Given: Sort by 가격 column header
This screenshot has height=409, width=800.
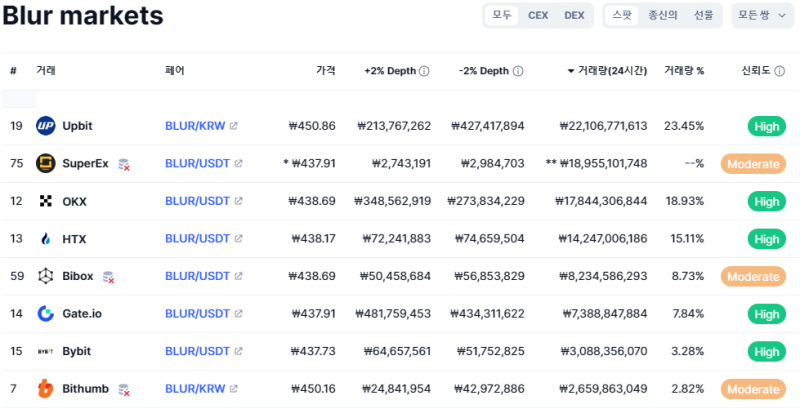Looking at the screenshot, I should [x=326, y=71].
